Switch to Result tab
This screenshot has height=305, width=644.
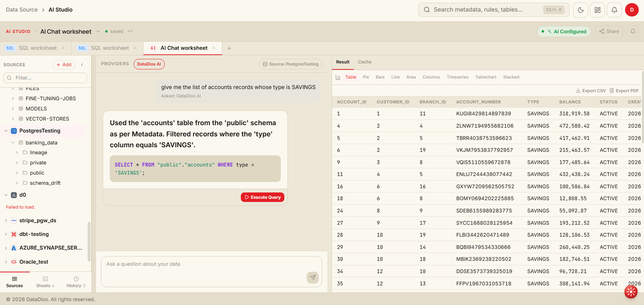[x=343, y=62]
